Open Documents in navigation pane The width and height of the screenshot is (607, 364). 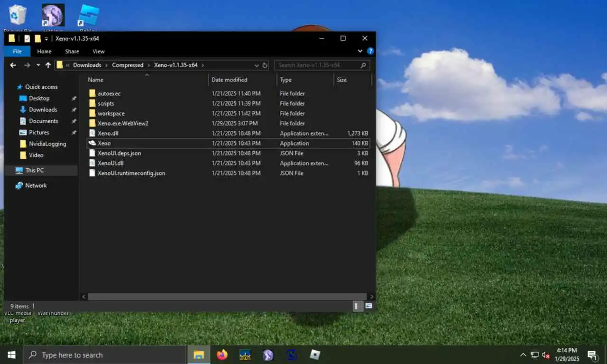(43, 121)
